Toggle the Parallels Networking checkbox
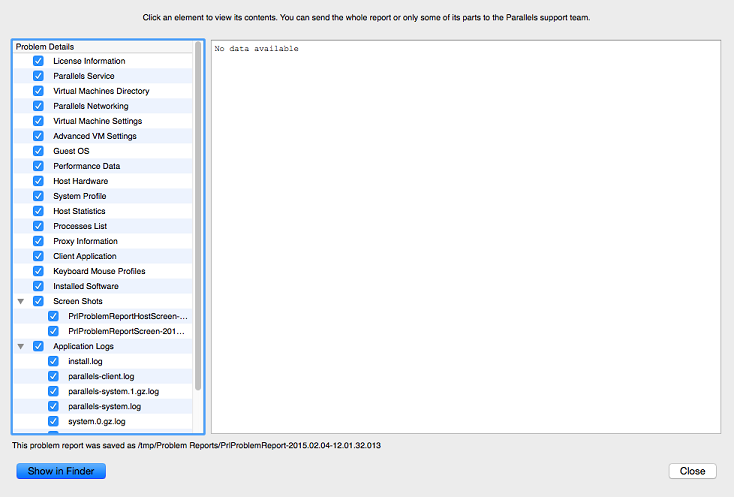Image resolution: width=734 pixels, height=497 pixels. 38,106
